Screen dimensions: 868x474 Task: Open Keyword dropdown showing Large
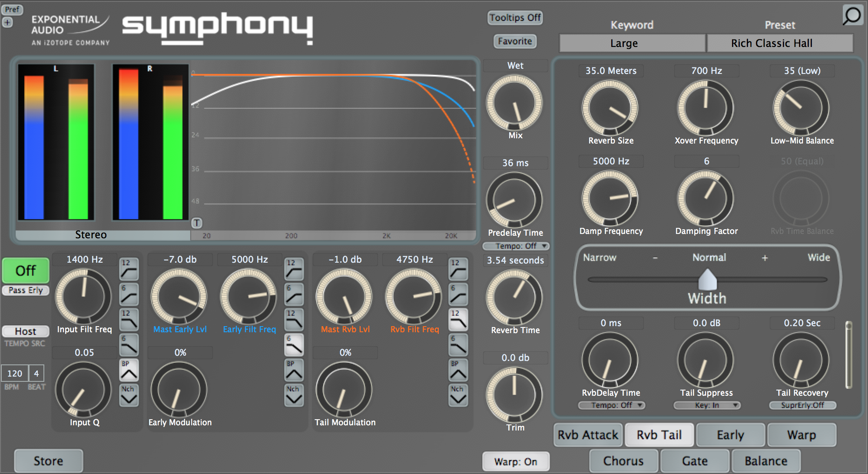632,43
